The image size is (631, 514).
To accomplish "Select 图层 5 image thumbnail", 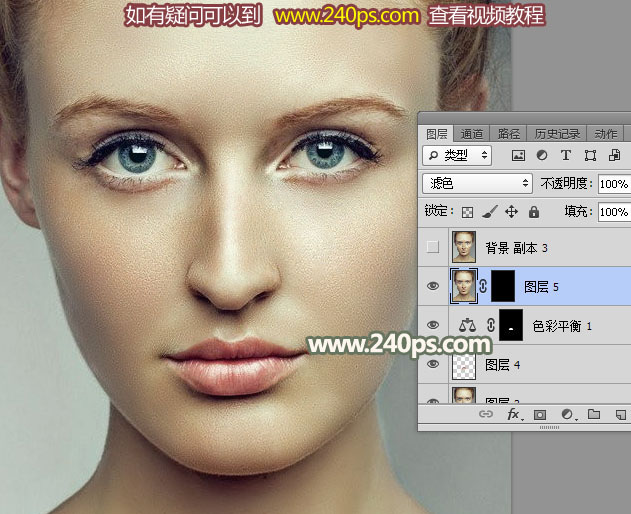I will [463, 286].
